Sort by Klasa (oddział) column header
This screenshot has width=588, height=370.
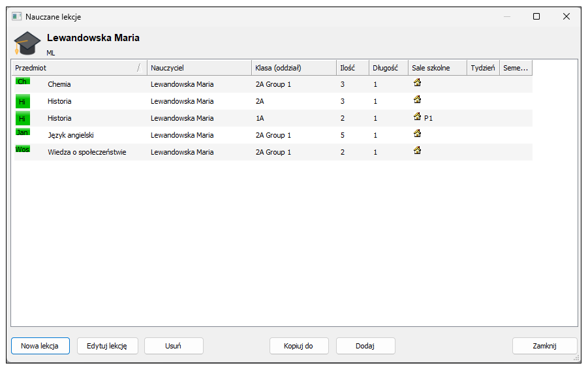click(294, 68)
